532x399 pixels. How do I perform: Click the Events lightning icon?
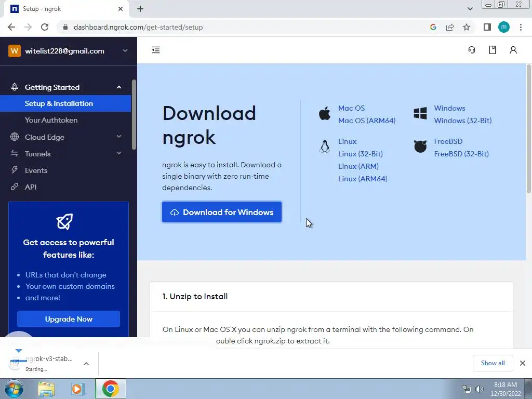coord(14,170)
